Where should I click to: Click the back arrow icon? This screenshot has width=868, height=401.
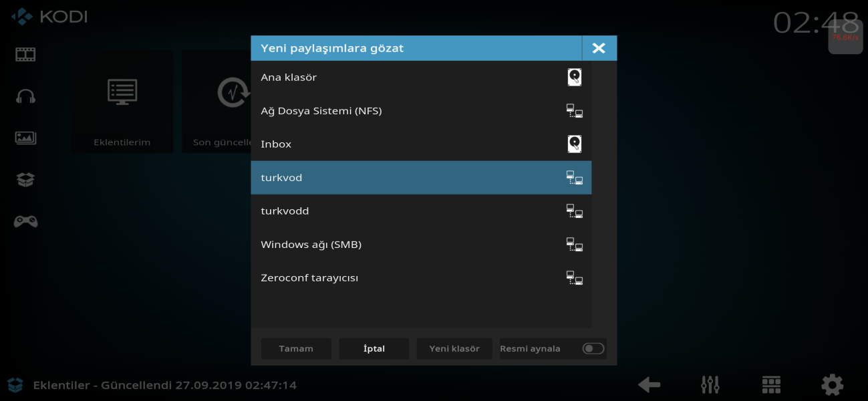649,384
